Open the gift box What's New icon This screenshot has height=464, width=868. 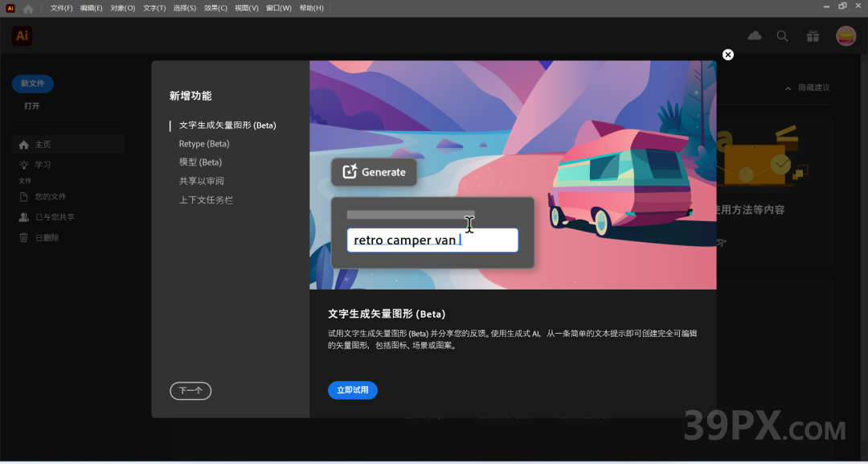pyautogui.click(x=813, y=36)
